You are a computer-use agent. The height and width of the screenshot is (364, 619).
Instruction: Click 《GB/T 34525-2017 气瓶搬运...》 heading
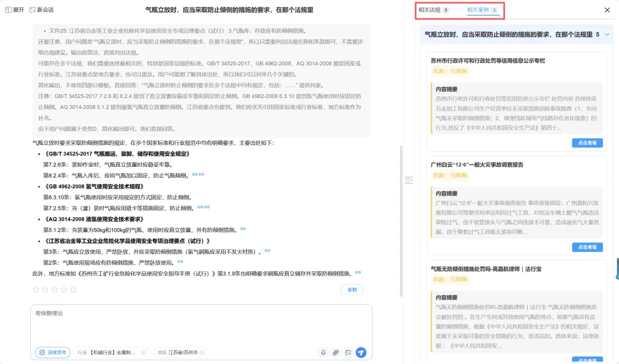point(117,154)
